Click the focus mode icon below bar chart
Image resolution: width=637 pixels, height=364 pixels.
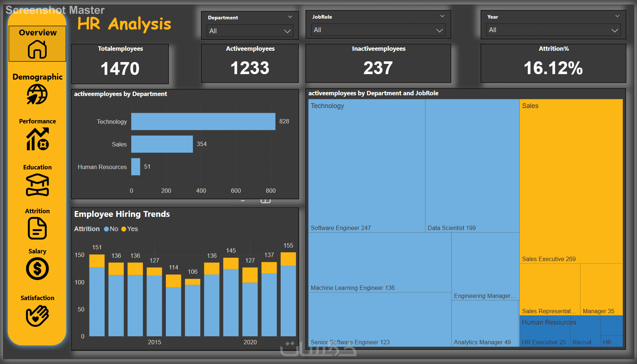coord(266,201)
